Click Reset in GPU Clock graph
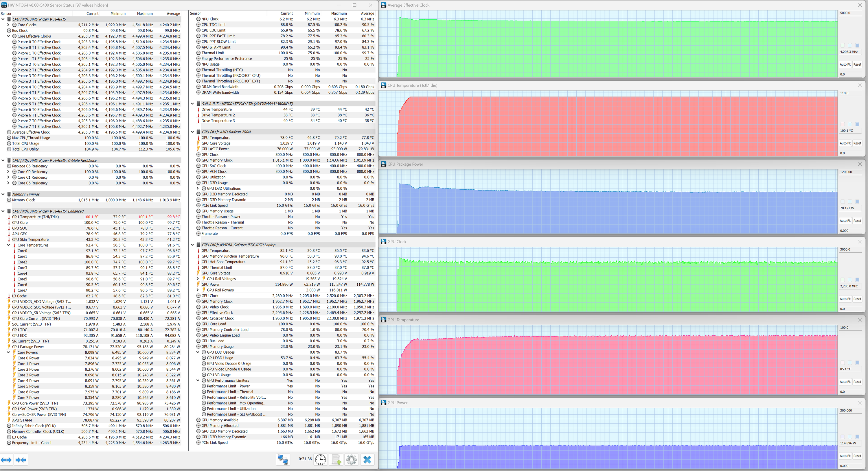 pos(857,299)
